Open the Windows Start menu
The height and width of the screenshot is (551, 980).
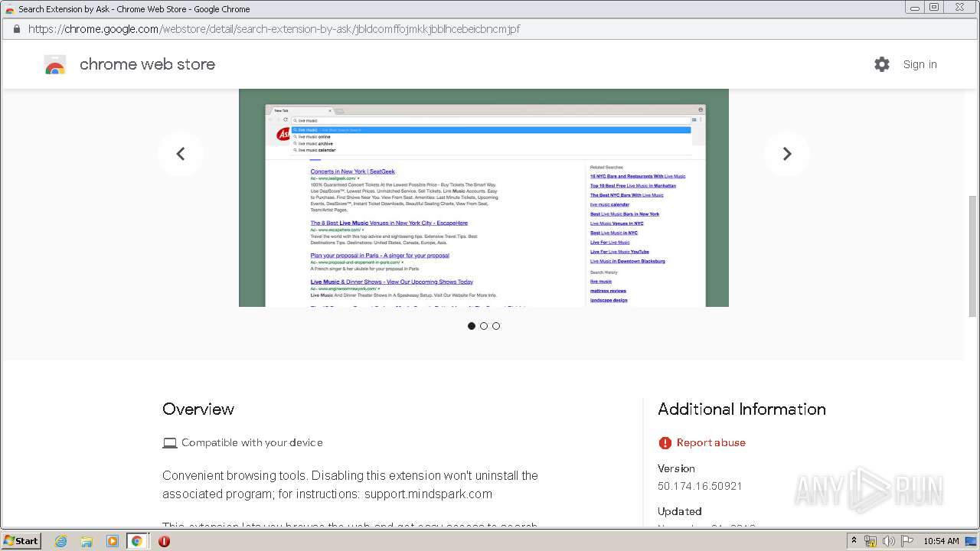point(21,541)
